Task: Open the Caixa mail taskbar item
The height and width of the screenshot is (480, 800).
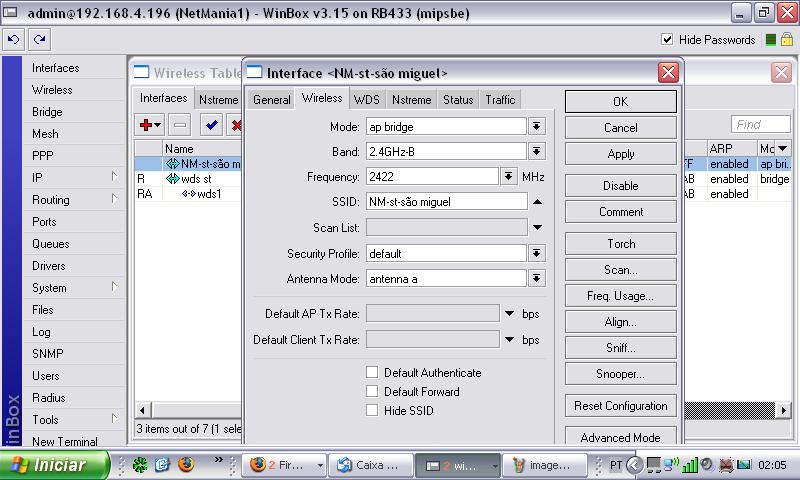Action: (x=371, y=465)
